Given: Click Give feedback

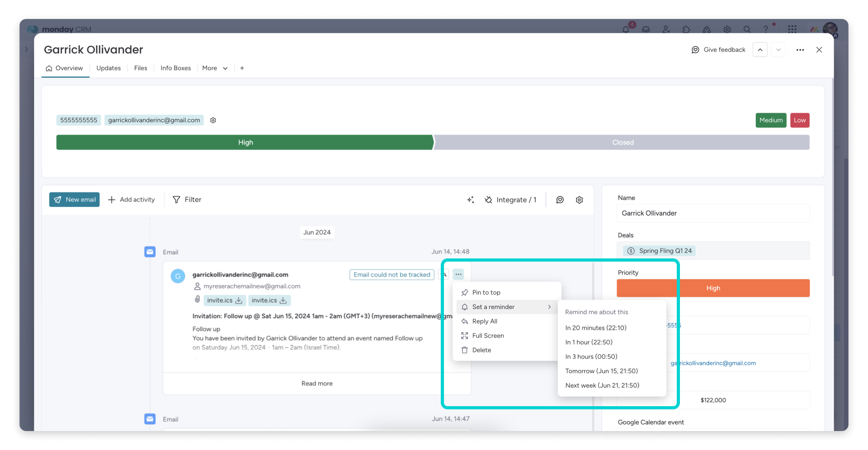Looking at the screenshot, I should (x=718, y=50).
